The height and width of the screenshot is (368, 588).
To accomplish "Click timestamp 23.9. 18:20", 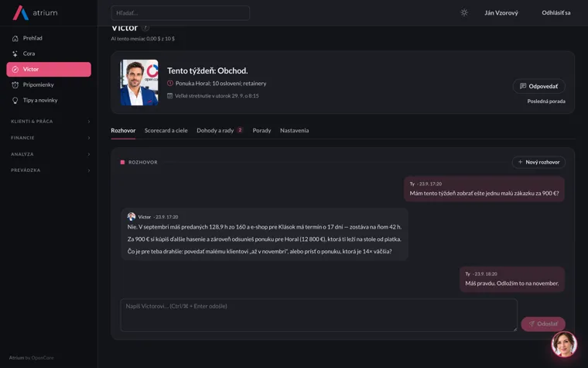I will coord(485,274).
